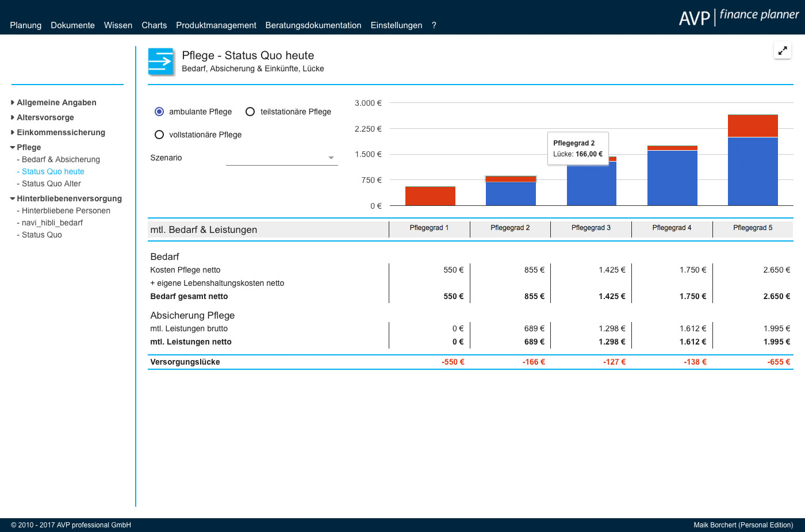This screenshot has width=805, height=532.
Task: Open Bedarf & Absicherung under Pflege
Action: click(x=60, y=159)
